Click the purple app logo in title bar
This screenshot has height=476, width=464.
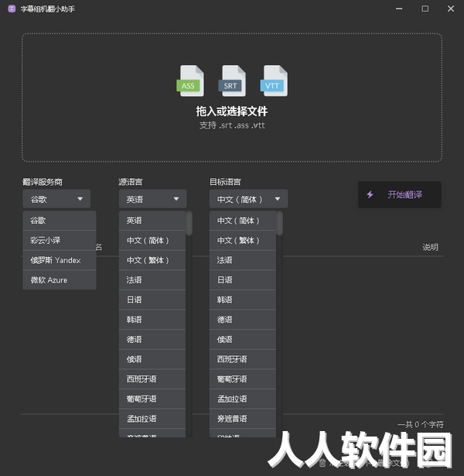[x=12, y=9]
